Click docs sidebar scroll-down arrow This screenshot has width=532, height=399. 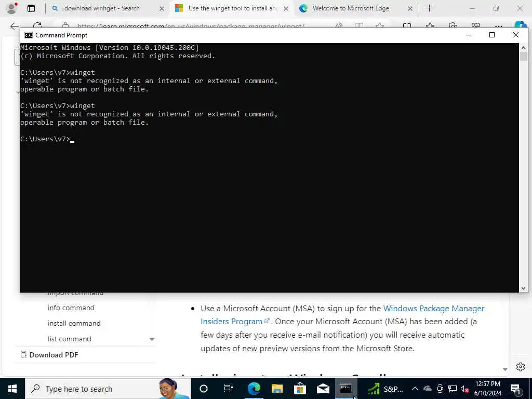pos(152,339)
